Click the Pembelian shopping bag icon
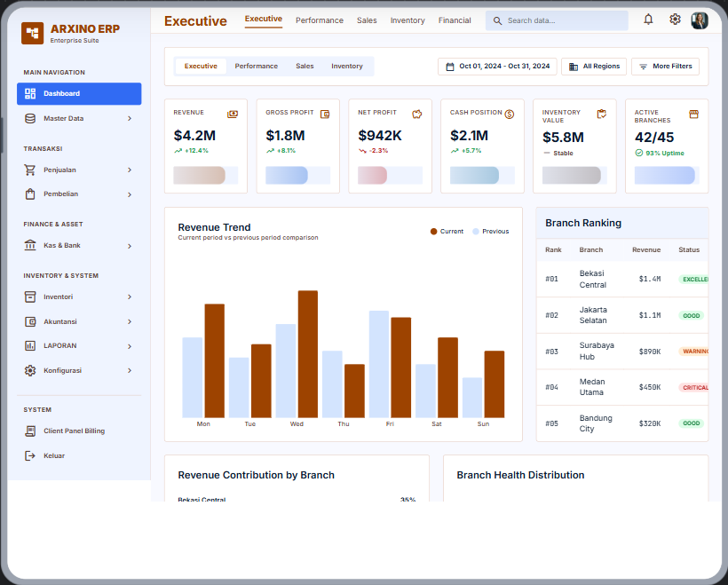 [30, 194]
